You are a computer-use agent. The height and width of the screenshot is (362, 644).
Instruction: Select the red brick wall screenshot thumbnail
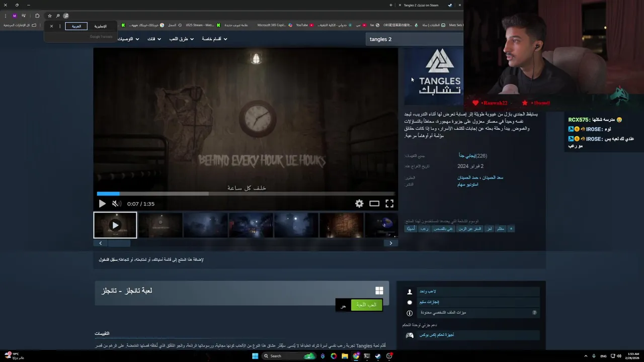click(x=341, y=225)
